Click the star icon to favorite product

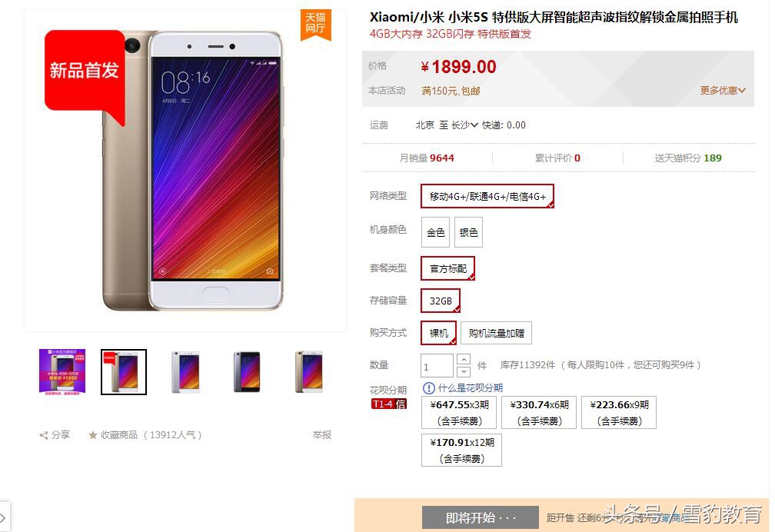[92, 435]
